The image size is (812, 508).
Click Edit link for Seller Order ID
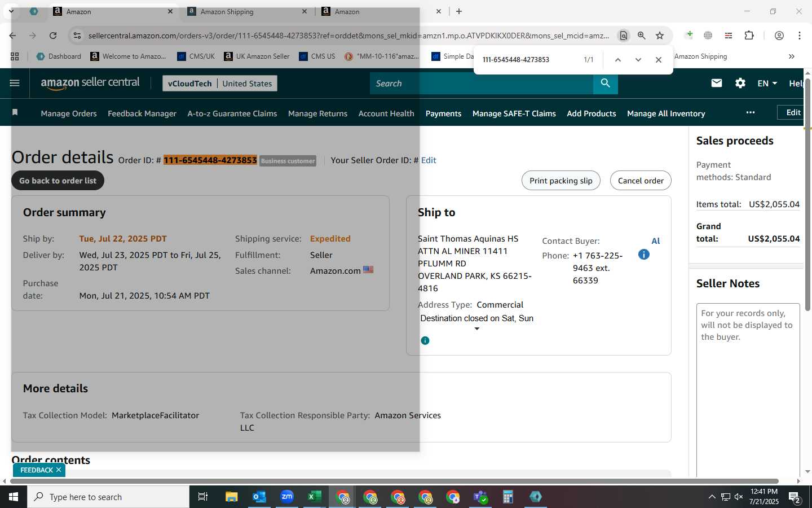point(429,160)
